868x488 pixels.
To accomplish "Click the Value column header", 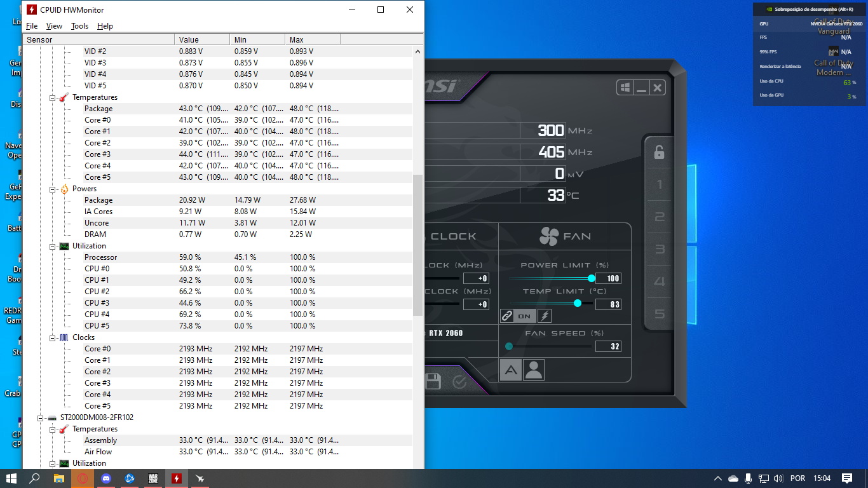I will [202, 39].
